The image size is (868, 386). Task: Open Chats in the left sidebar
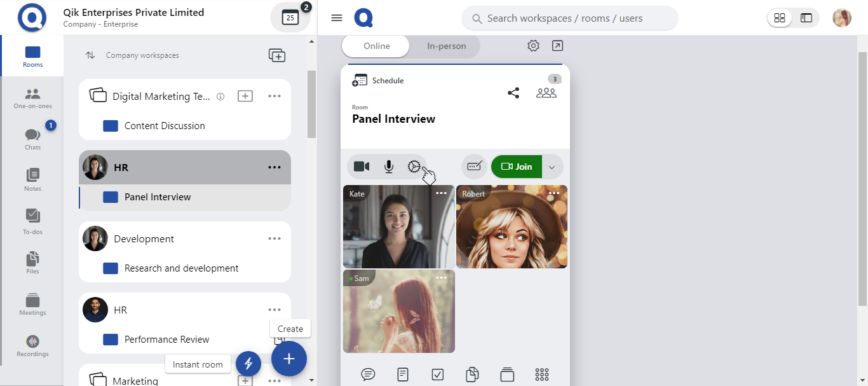click(32, 139)
